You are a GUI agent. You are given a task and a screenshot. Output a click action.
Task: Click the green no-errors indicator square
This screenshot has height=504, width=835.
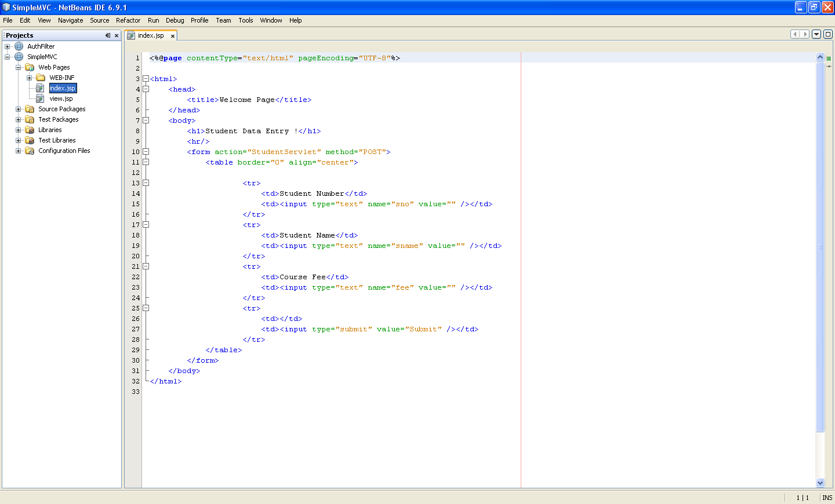(x=829, y=57)
